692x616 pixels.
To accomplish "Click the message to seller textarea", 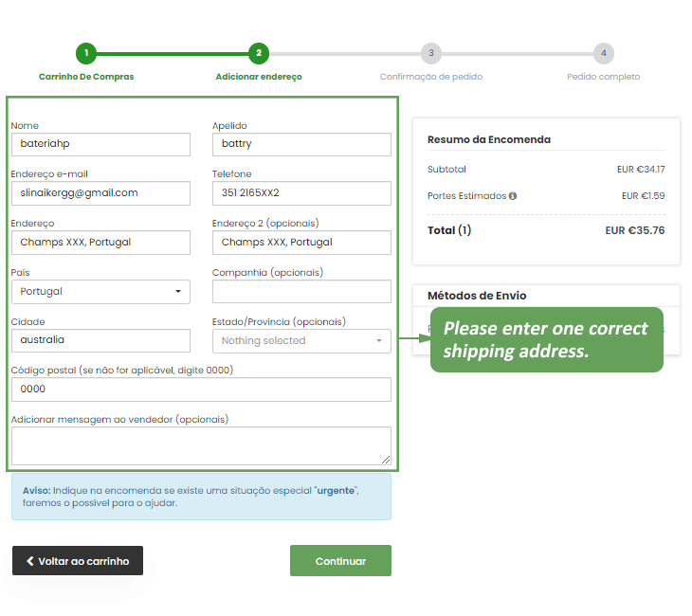I will tap(201, 446).
